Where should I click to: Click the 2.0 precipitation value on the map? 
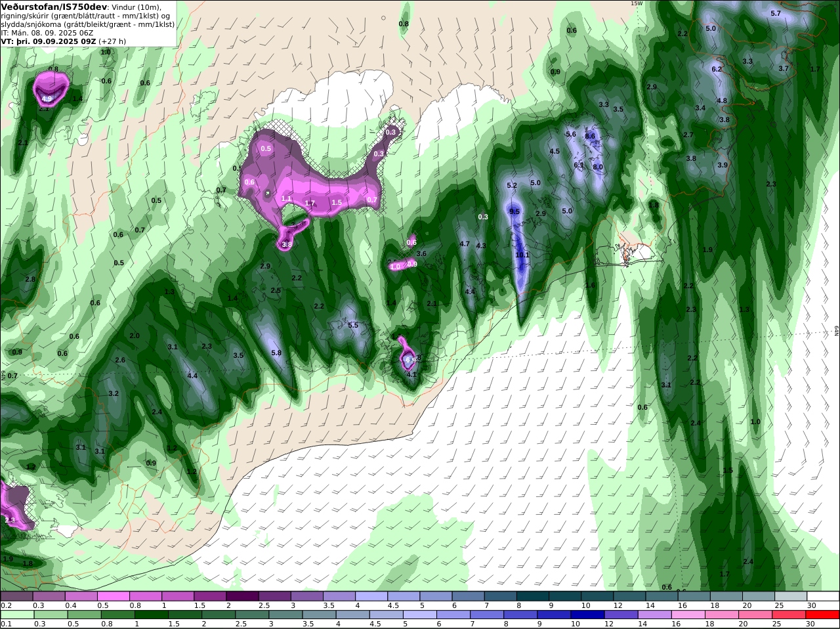pos(135,336)
